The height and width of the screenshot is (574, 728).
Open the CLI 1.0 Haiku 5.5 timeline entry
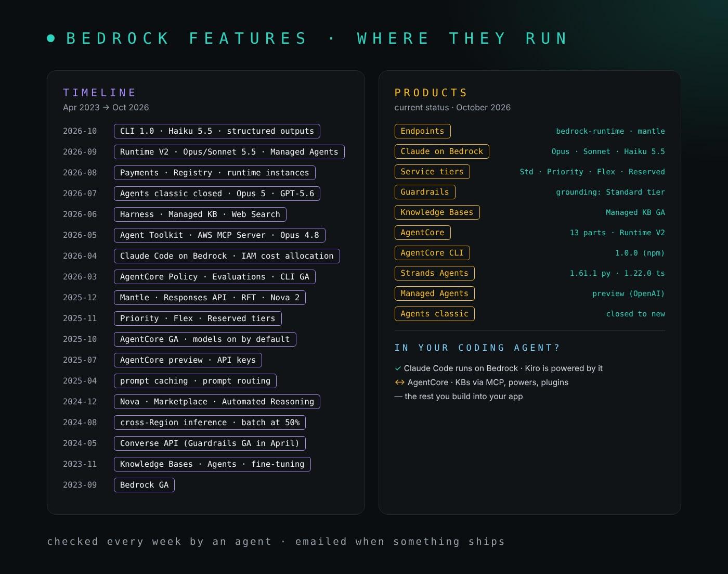point(217,131)
